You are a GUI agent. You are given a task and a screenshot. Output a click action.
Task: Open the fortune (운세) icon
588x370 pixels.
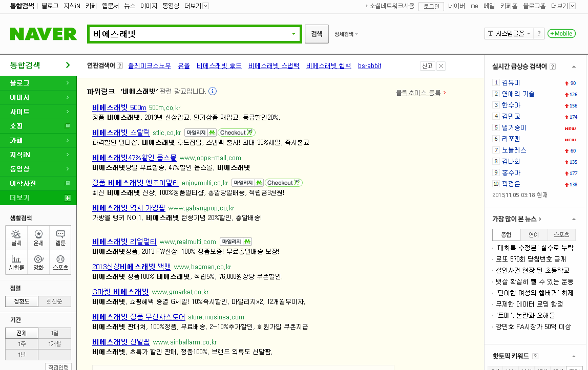pyautogui.click(x=38, y=238)
